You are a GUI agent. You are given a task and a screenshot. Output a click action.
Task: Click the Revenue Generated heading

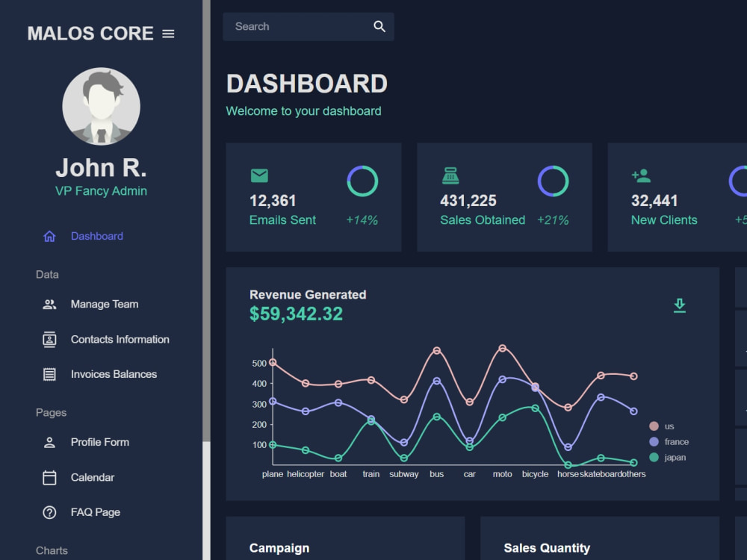(x=308, y=295)
